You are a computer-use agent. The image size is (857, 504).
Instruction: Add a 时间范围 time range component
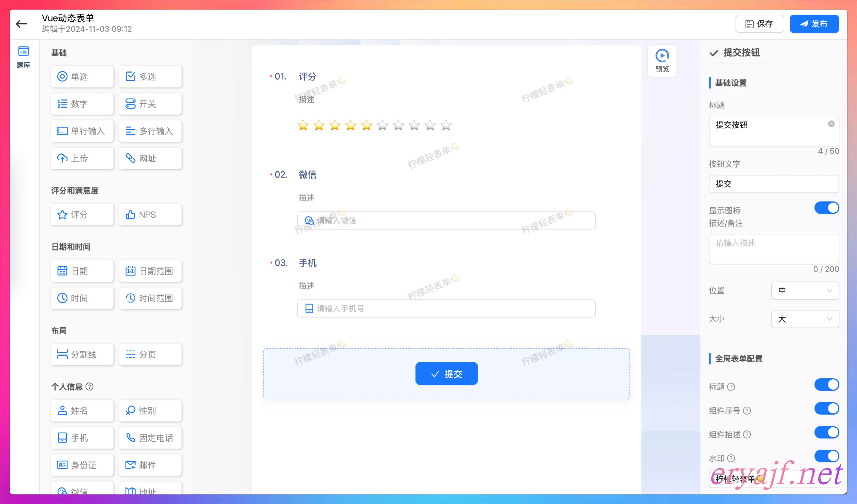pyautogui.click(x=150, y=298)
